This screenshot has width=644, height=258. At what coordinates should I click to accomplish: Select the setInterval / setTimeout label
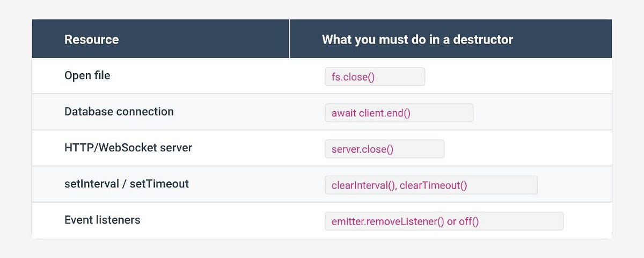click(x=127, y=184)
